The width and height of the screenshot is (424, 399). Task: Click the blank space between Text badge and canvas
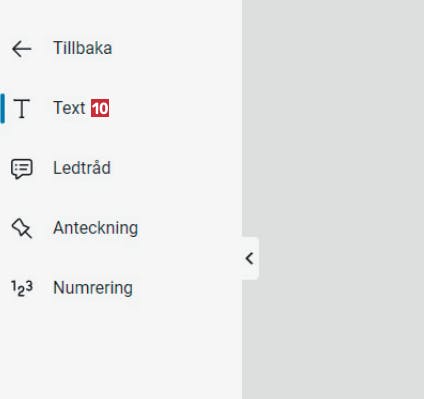point(175,108)
